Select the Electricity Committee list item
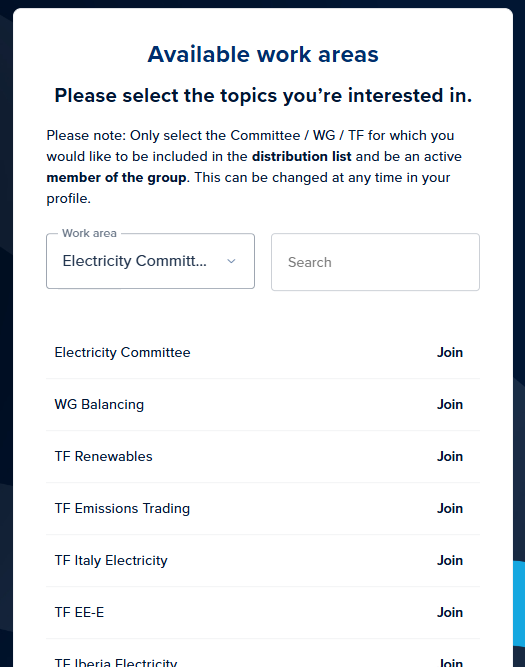525x667 pixels. (263, 353)
